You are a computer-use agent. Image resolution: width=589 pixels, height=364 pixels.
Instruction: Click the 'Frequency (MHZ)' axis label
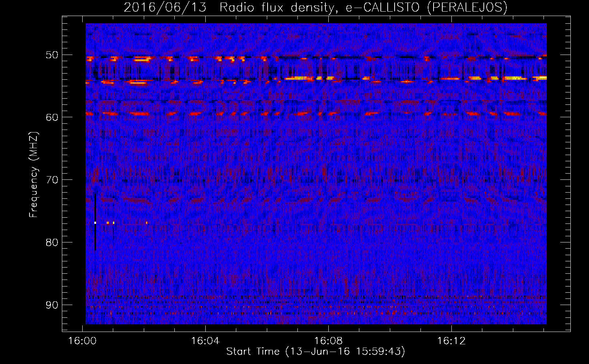click(33, 175)
